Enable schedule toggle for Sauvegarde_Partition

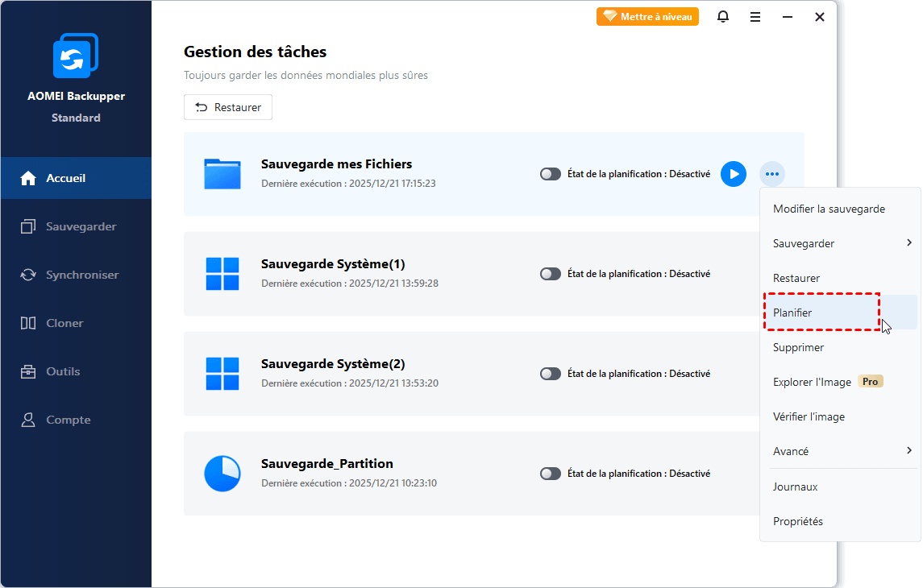[551, 474]
